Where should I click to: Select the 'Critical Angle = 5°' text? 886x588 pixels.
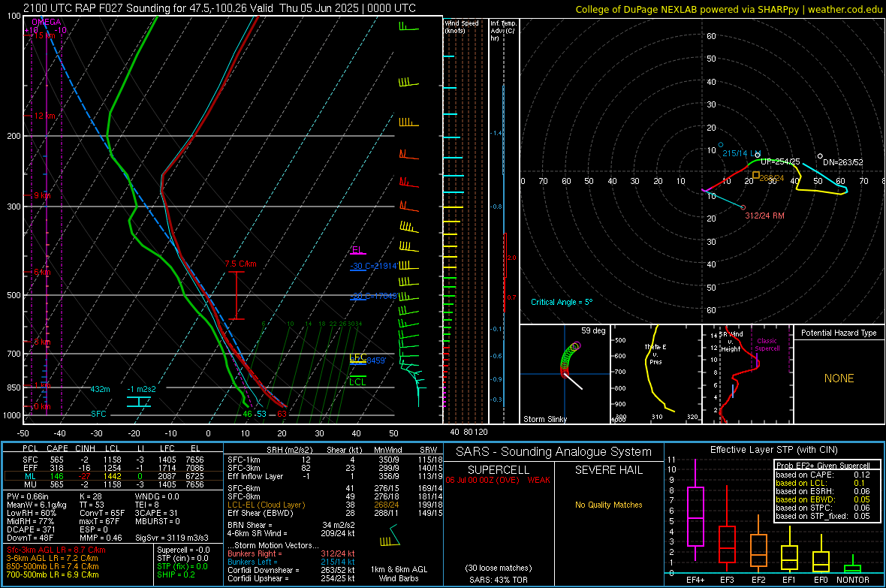562,302
